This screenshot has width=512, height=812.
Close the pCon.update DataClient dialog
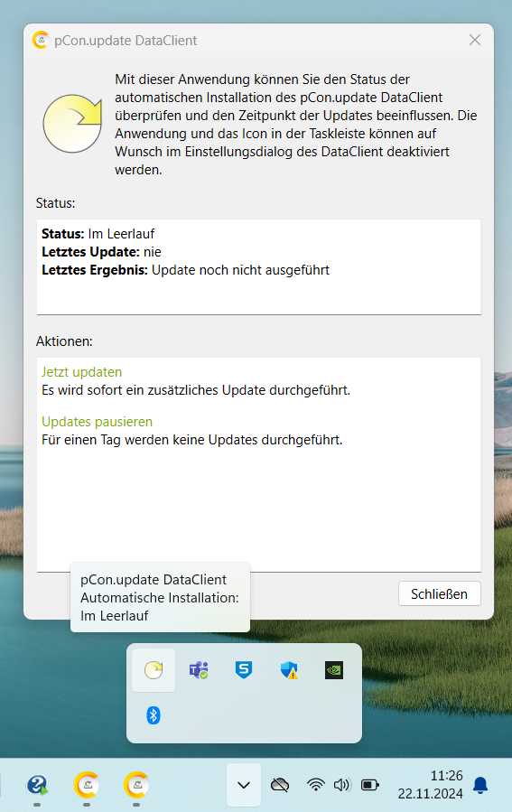click(x=475, y=40)
